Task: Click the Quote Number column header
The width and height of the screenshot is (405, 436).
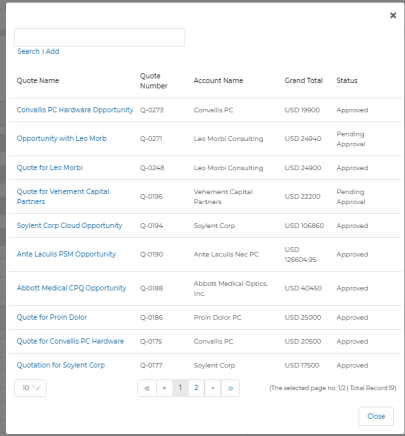Action: pyautogui.click(x=153, y=81)
